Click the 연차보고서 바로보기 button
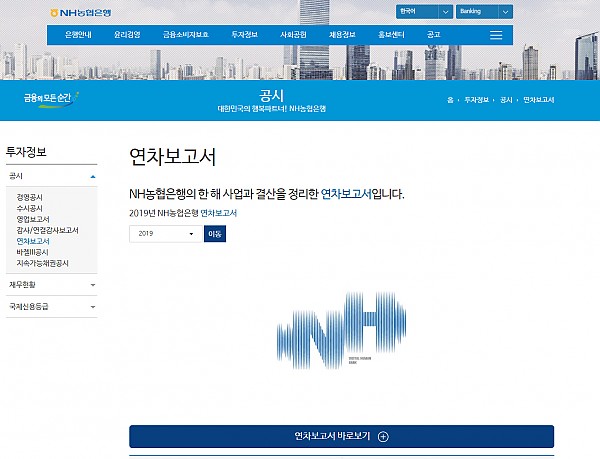Image resolution: width=600 pixels, height=459 pixels. 341,436
